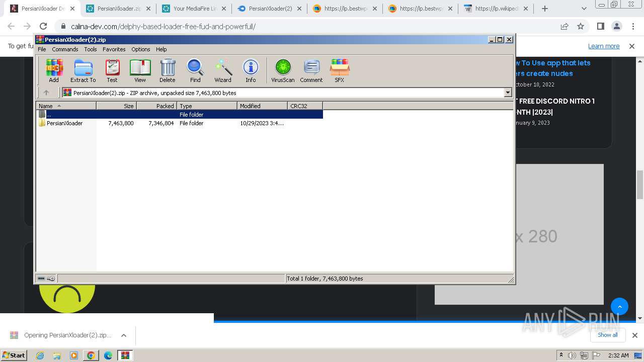Sort by the CRC32 column header
The width and height of the screenshot is (644, 362).
point(305,106)
